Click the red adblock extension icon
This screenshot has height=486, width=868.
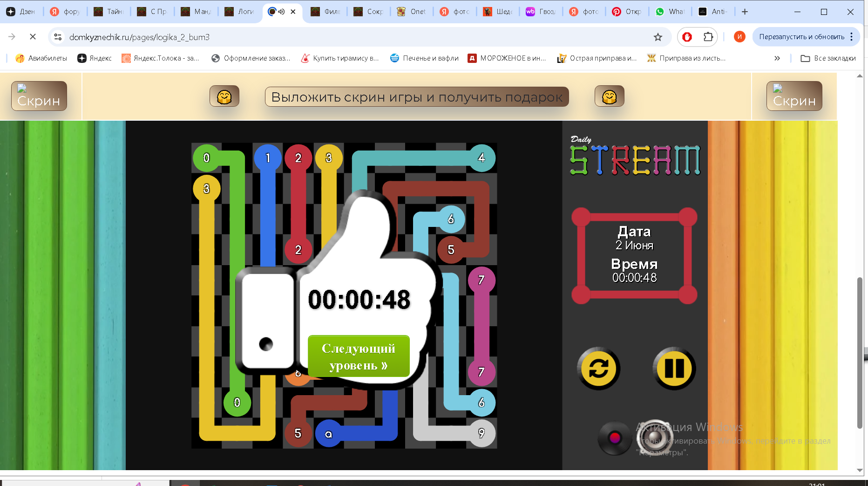pos(687,37)
